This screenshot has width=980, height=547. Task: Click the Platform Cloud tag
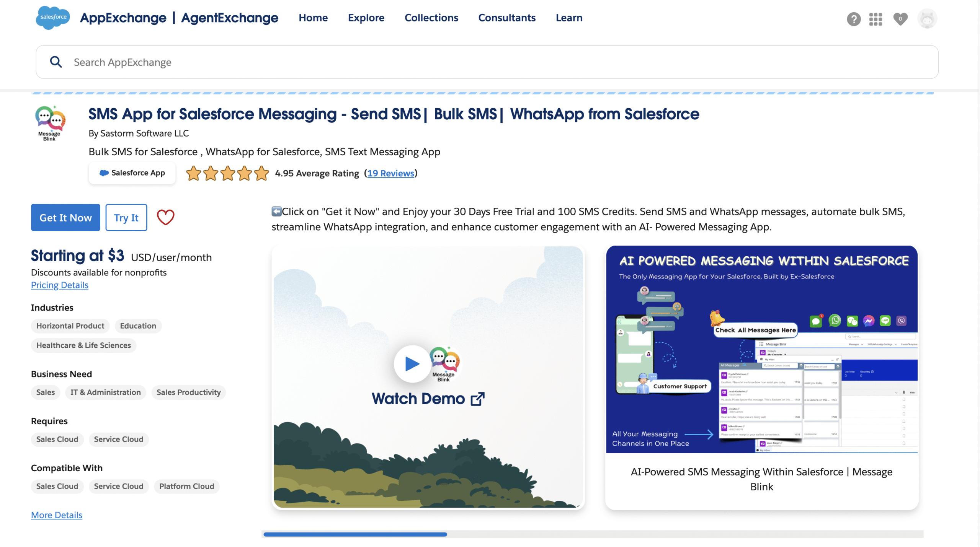tap(186, 487)
